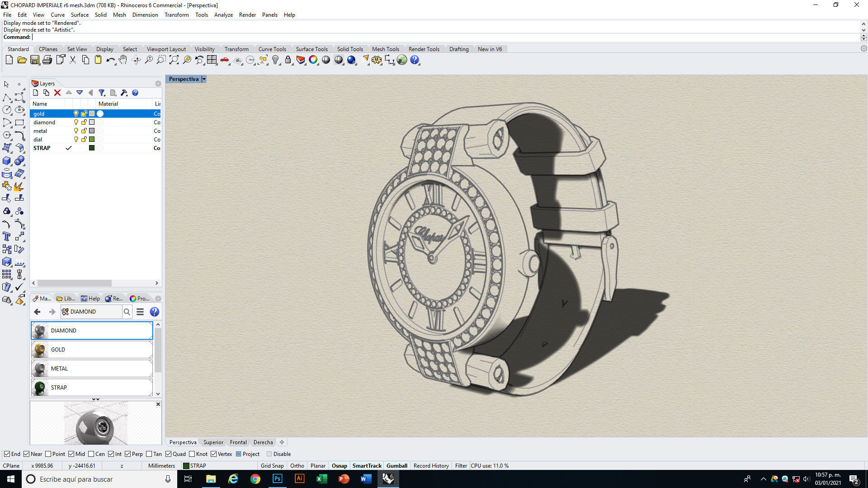Click the Zoom Extents icon
868x488 pixels.
point(174,60)
